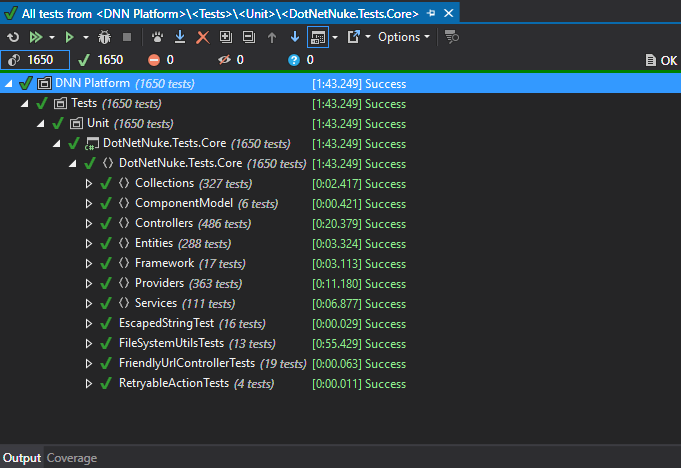Click the [0:20.379] Success result text

359,224
